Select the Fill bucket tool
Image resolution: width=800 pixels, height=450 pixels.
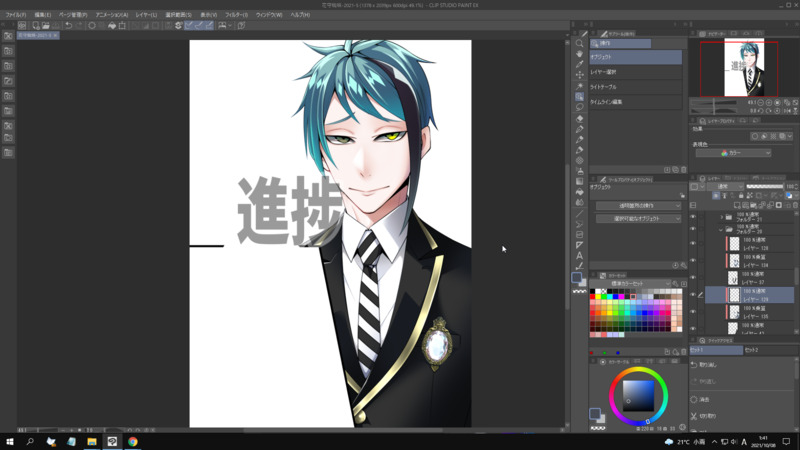pyautogui.click(x=580, y=192)
